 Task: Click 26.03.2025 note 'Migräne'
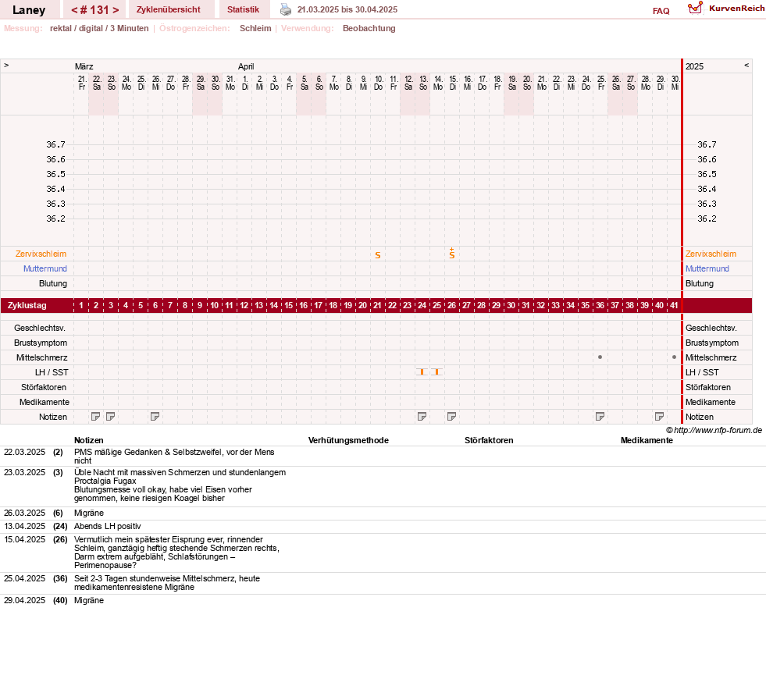coord(89,513)
